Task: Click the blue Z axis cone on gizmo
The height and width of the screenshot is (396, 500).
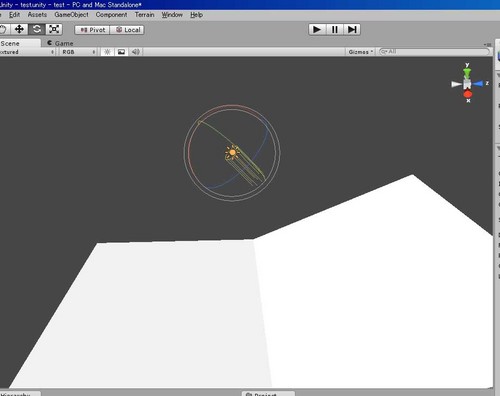Action: (478, 84)
